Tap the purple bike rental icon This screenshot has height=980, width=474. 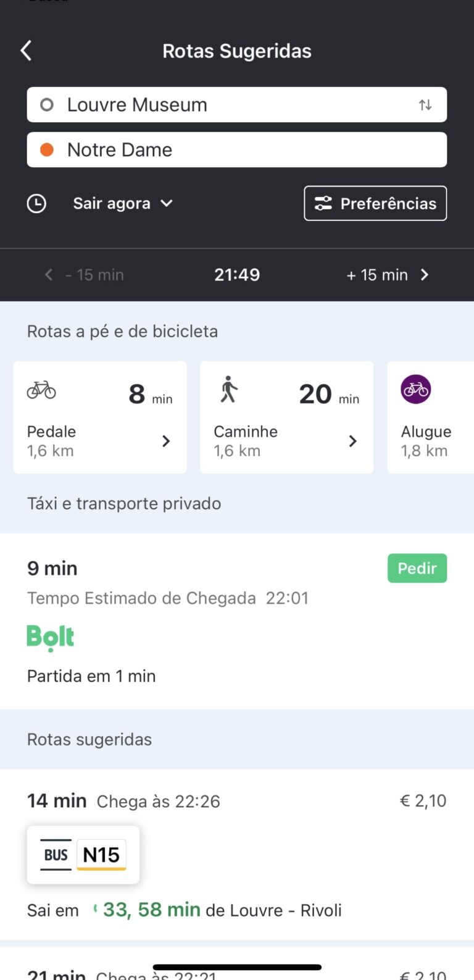point(416,390)
